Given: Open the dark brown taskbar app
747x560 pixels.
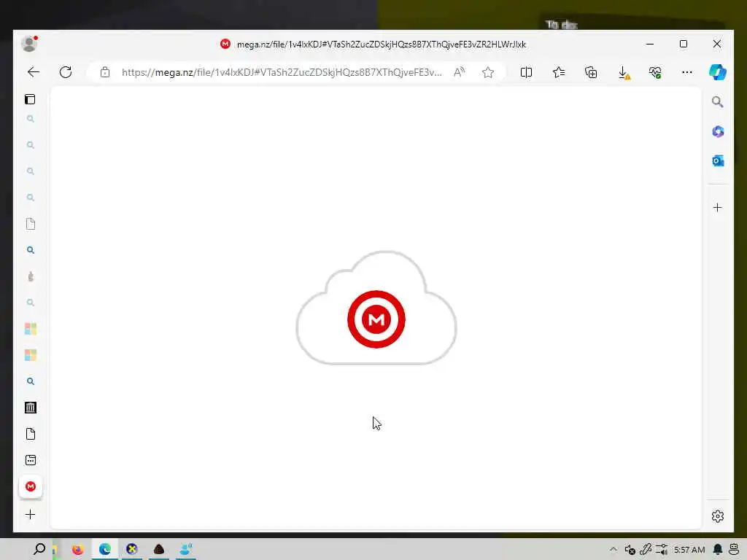Looking at the screenshot, I should pos(159,550).
